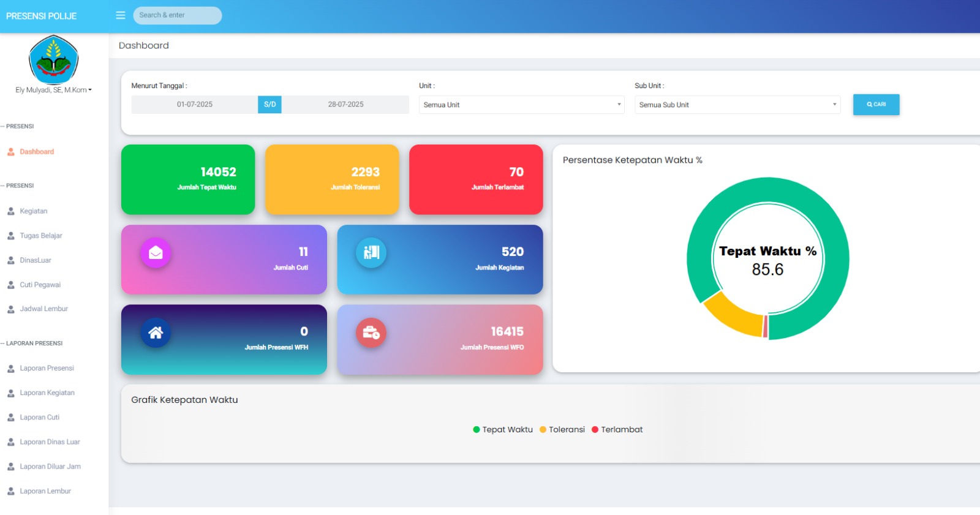Open the Semua Sub Unit dropdown
Image resolution: width=980 pixels, height=515 pixels.
point(737,105)
